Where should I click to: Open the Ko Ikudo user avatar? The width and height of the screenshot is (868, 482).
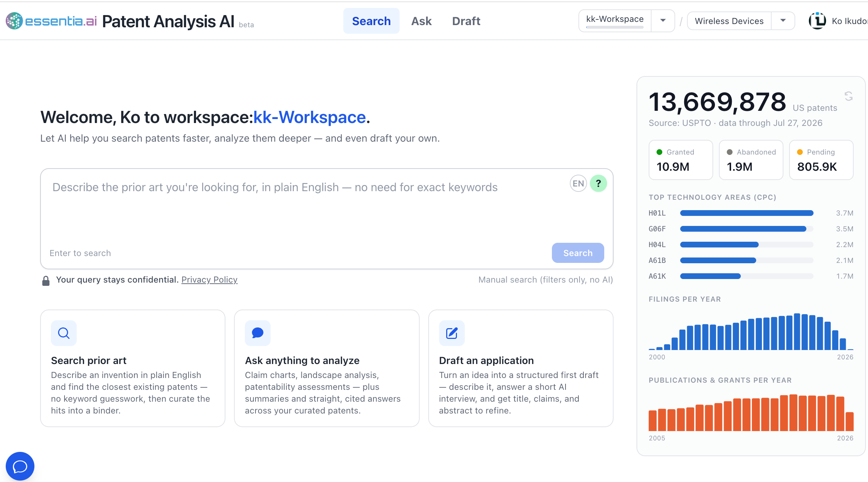coord(817,21)
